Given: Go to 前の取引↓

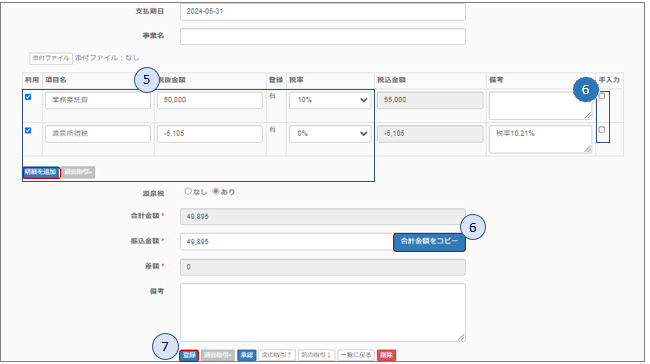Looking at the screenshot, I should (x=317, y=355).
